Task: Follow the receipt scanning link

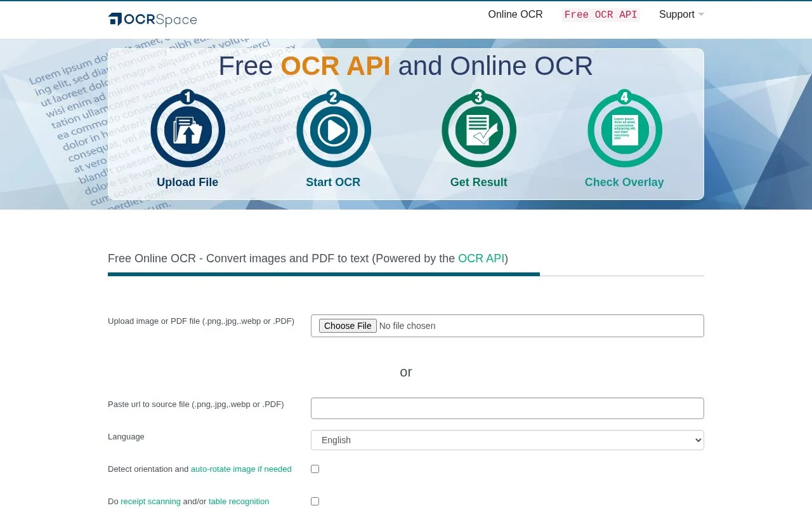Action: 150,502
